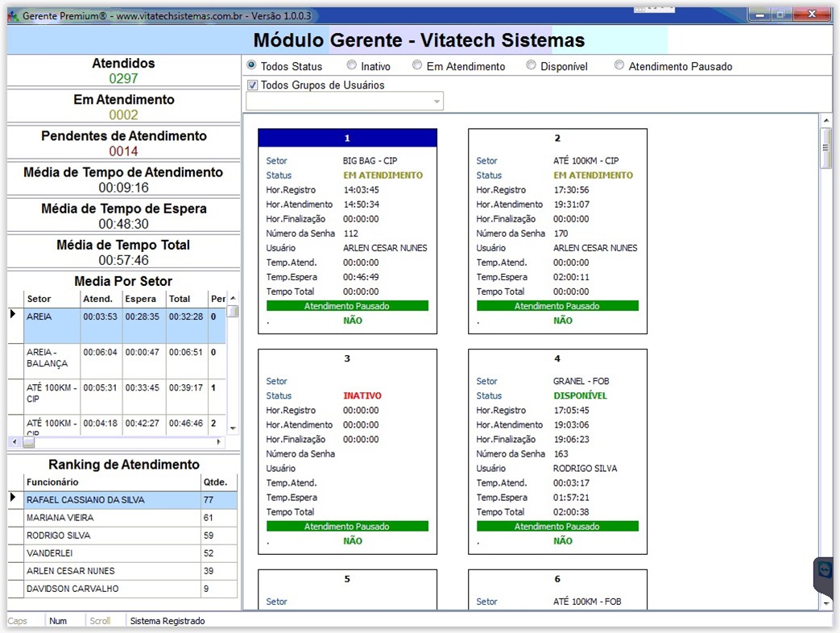
Task: Click the main panel scroll-up arrow
Action: coord(826,121)
